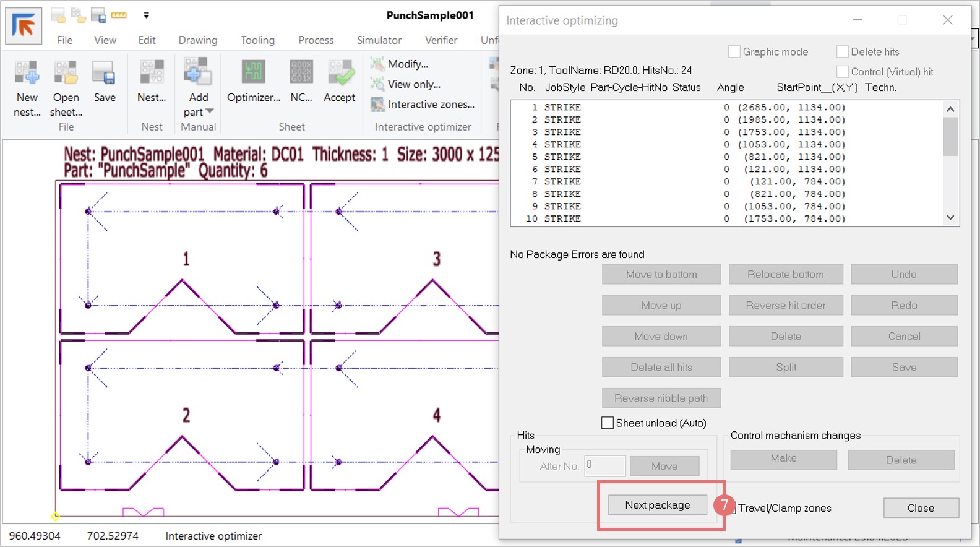Open the Nest tool icon
This screenshot has height=547, width=980.
[x=152, y=73]
